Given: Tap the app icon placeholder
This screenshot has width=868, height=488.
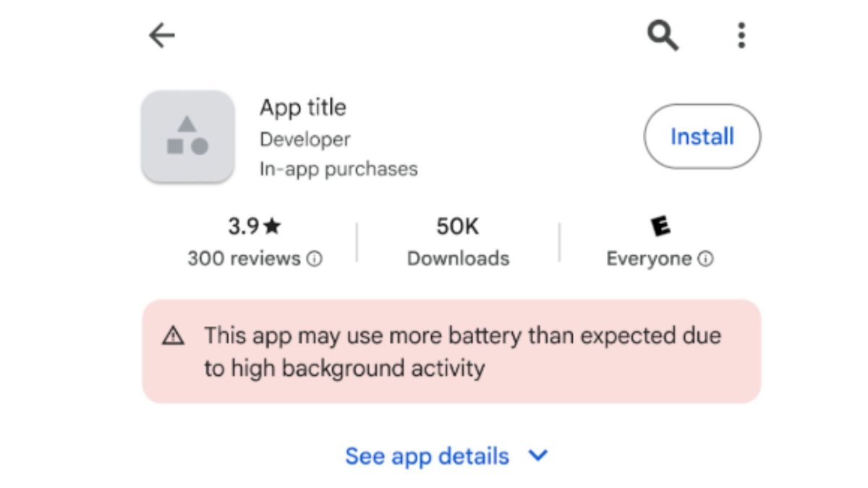Looking at the screenshot, I should tap(188, 136).
